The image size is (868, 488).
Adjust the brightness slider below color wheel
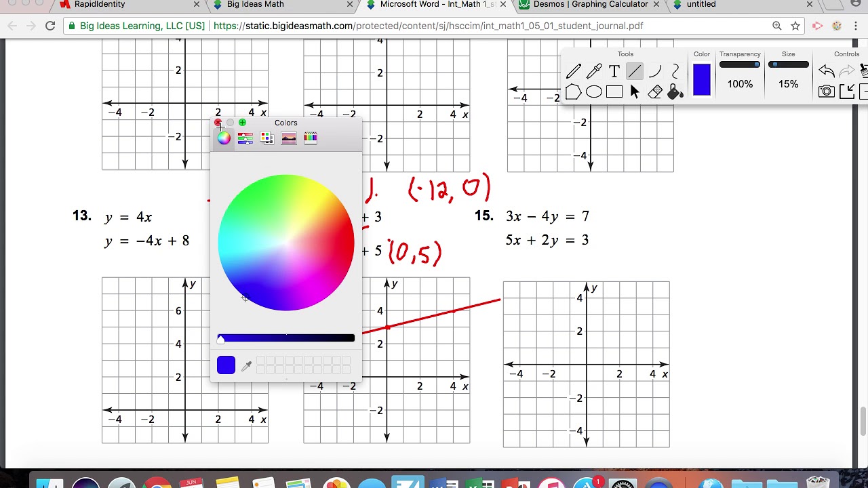285,338
